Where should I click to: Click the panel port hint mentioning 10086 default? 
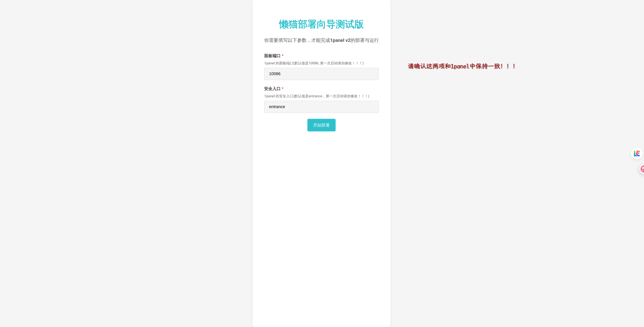click(314, 63)
